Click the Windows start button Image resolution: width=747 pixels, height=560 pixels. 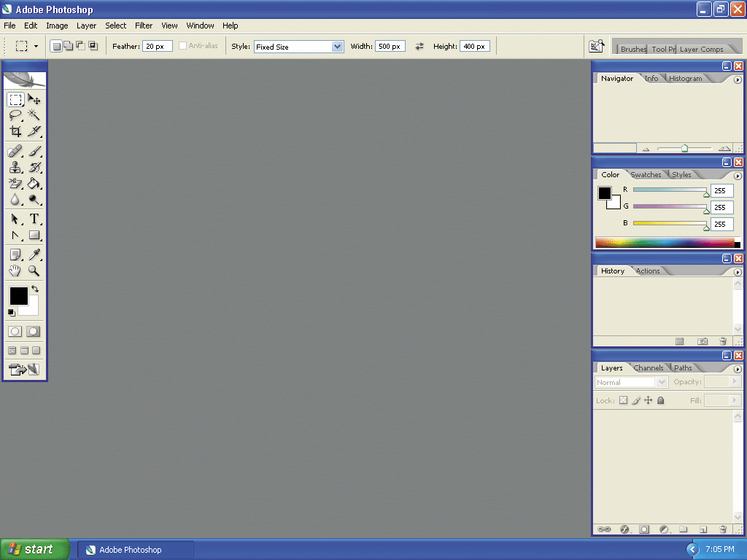click(x=35, y=550)
